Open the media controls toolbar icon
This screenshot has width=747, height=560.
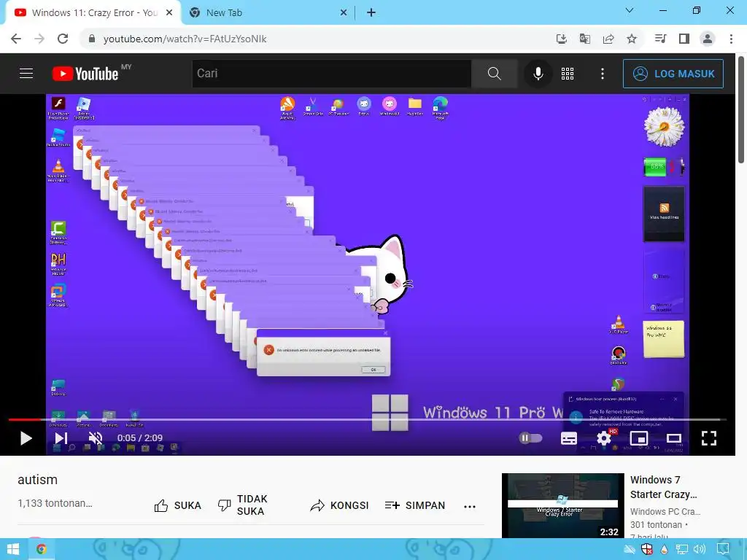[661, 39]
